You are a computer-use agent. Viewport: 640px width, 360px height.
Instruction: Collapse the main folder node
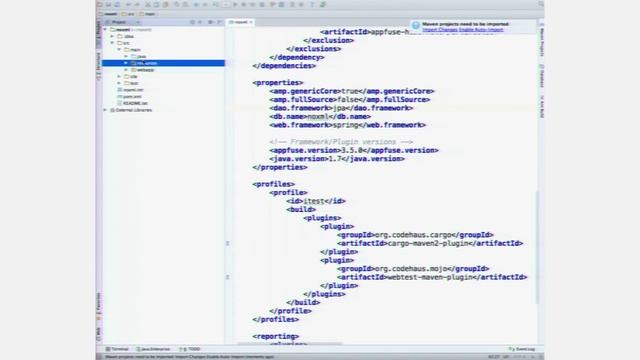pos(119,50)
